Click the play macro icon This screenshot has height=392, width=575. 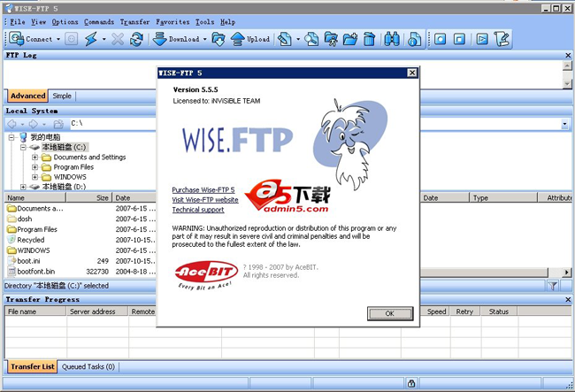point(482,39)
